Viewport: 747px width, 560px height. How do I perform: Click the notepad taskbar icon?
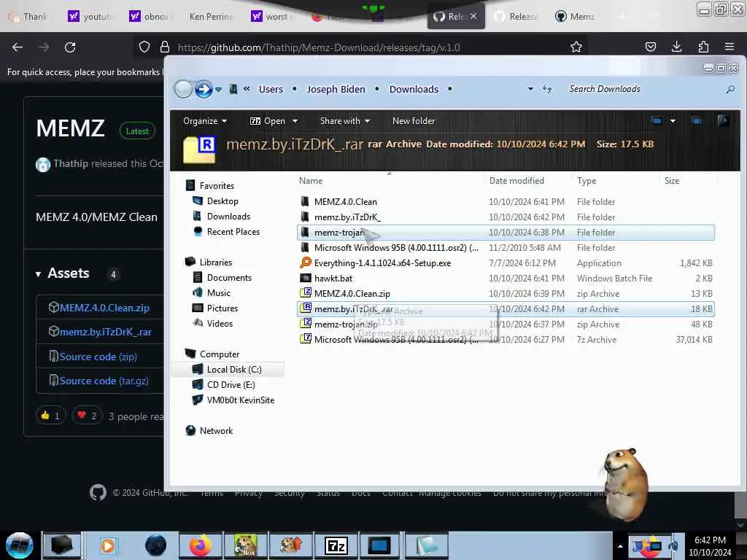point(425,545)
